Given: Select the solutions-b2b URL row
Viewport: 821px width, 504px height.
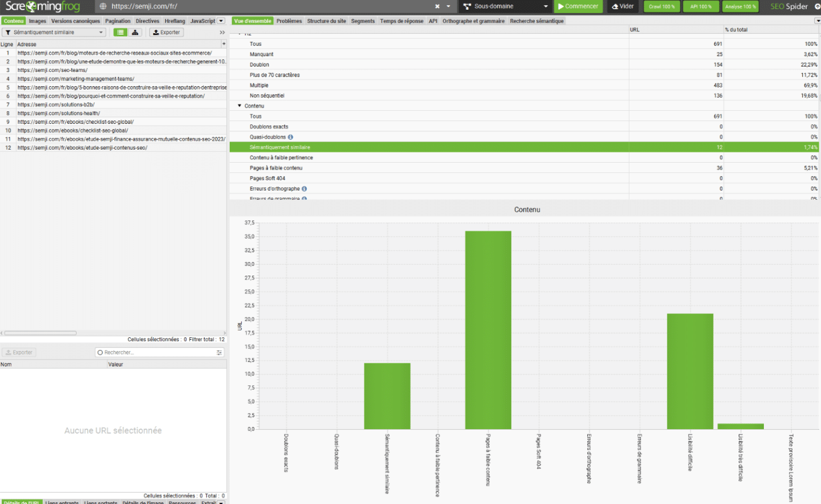Looking at the screenshot, I should point(113,104).
